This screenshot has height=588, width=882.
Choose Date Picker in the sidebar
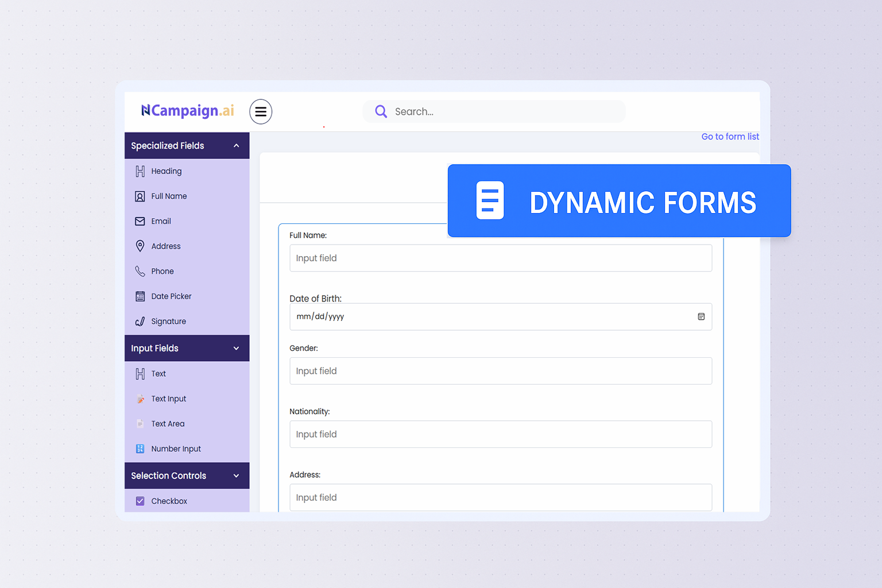pos(171,296)
